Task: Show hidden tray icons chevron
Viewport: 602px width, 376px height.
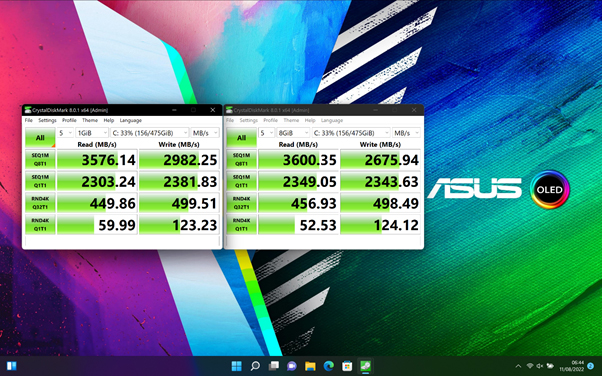Action: (x=518, y=366)
